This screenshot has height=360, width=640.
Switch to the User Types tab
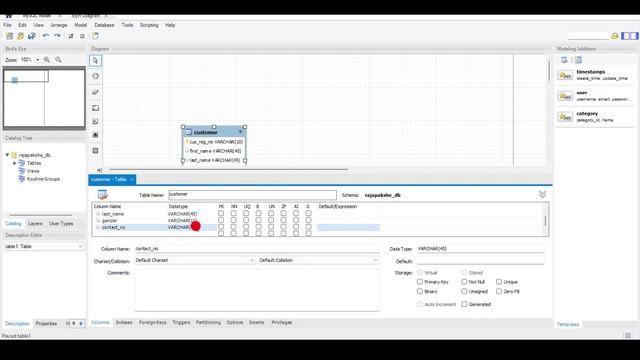click(61, 224)
